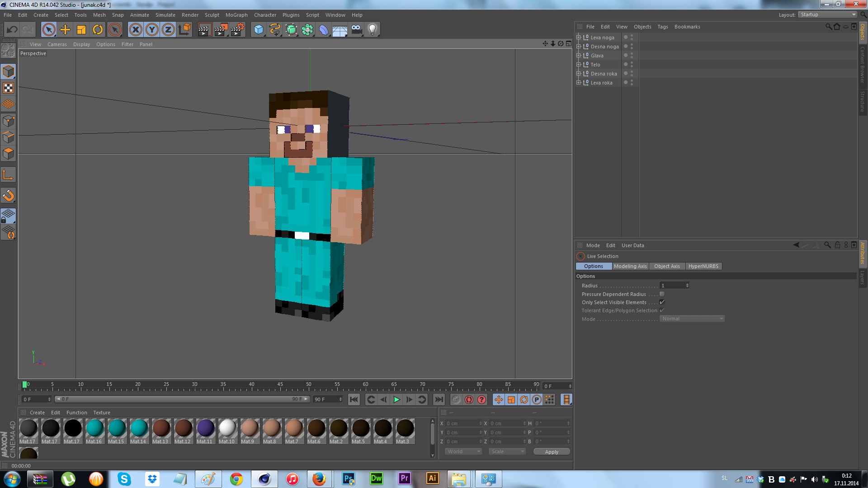Open the Bookmarks menu in object manager
Screen dimensions: 868x488
(x=687, y=27)
